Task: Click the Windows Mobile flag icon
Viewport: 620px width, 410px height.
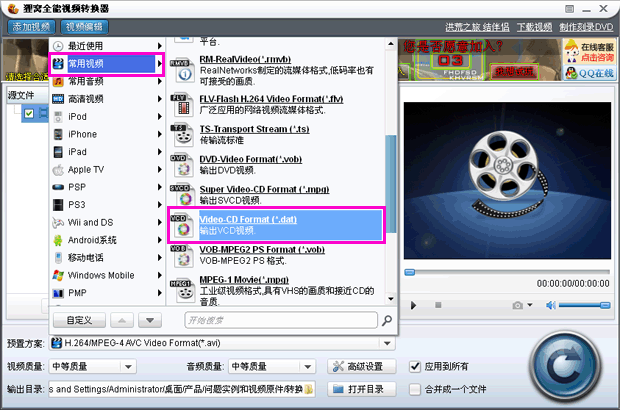Action: pyautogui.click(x=58, y=275)
